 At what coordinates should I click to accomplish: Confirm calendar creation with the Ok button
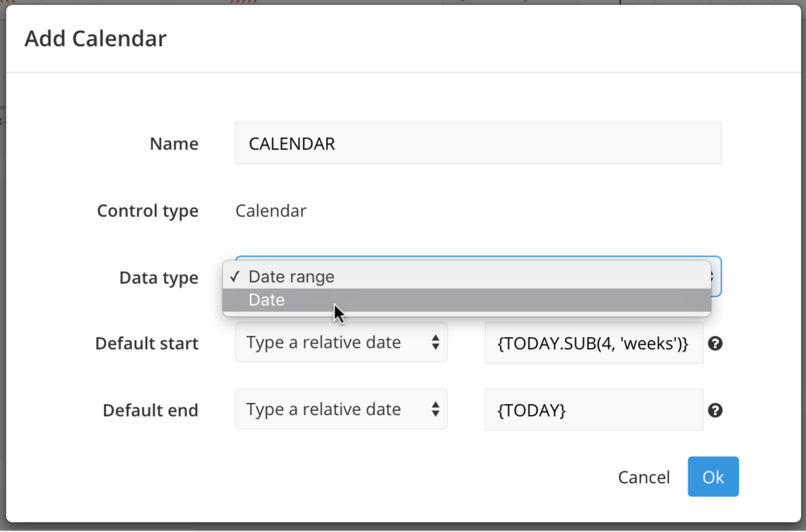[x=713, y=476]
